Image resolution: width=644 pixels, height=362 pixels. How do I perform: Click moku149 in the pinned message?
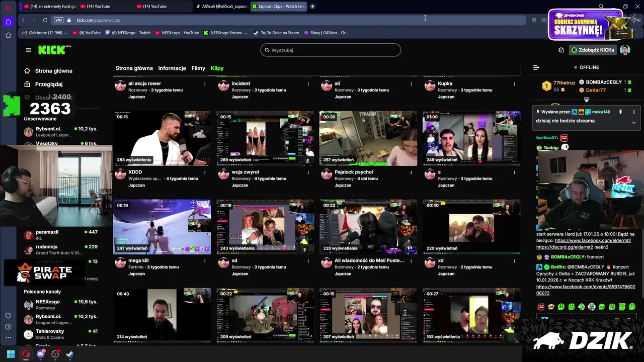tap(601, 112)
